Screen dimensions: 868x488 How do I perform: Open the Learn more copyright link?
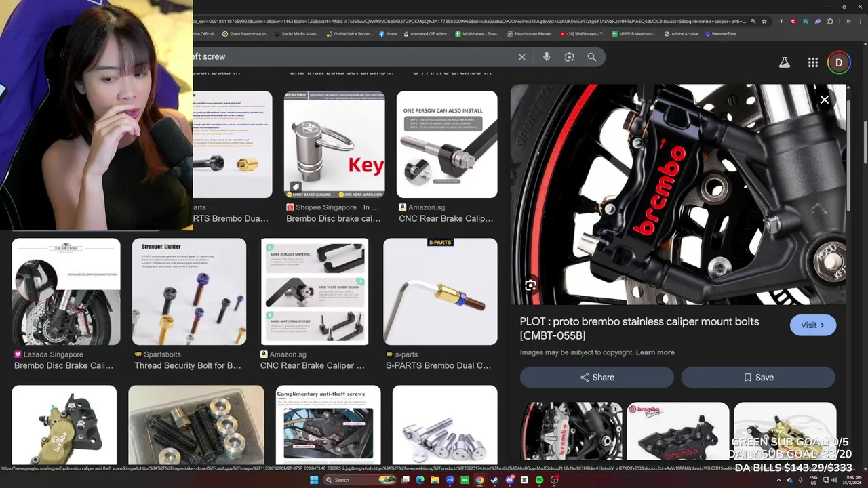[655, 352]
